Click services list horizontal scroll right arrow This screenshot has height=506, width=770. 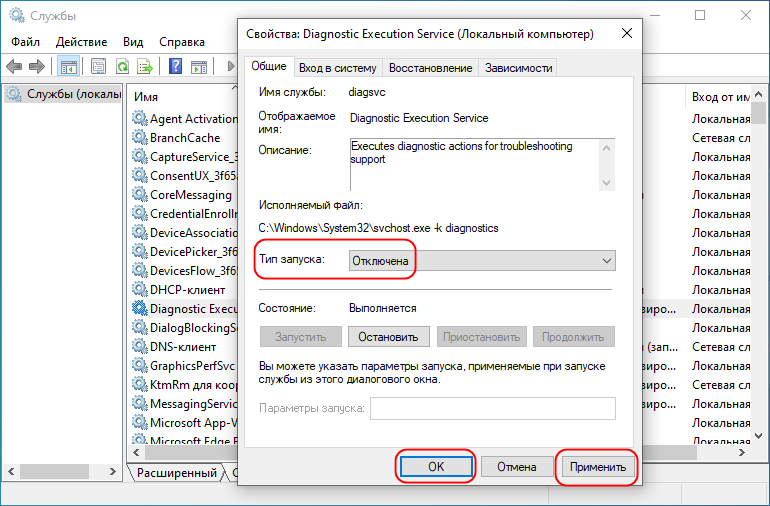(x=742, y=452)
